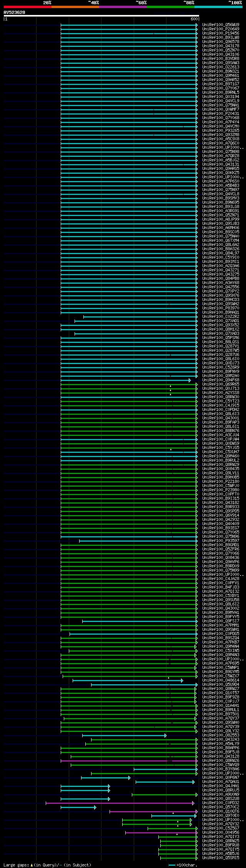Image resolution: width=246 pixels, height=868 pixels.
Task: Select the UniRef100_Q69R65 label
Action: tap(221, 384)
